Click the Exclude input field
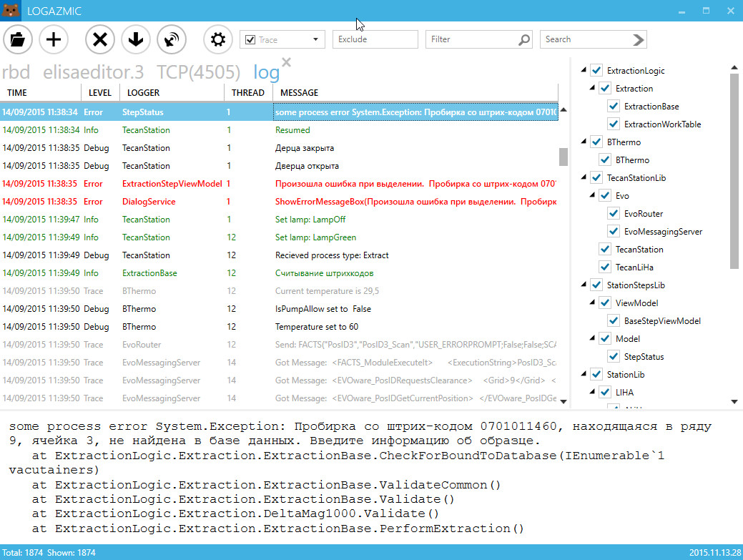The image size is (743, 560). [375, 39]
